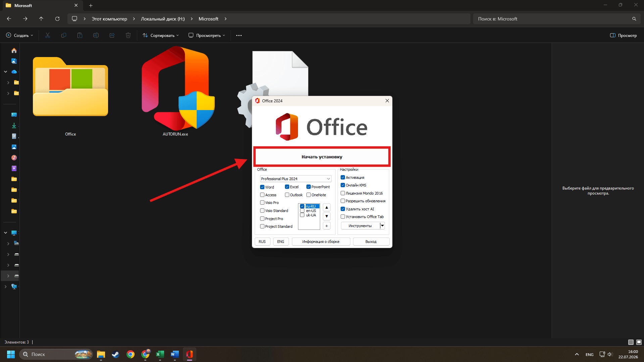Open Music from the sidebar
The width and height of the screenshot is (644, 362).
tap(14, 158)
